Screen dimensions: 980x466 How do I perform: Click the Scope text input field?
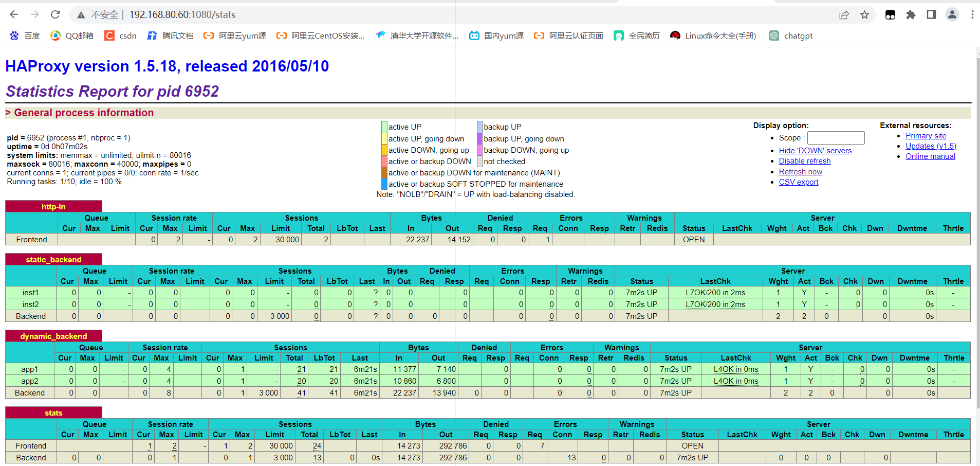[836, 138]
